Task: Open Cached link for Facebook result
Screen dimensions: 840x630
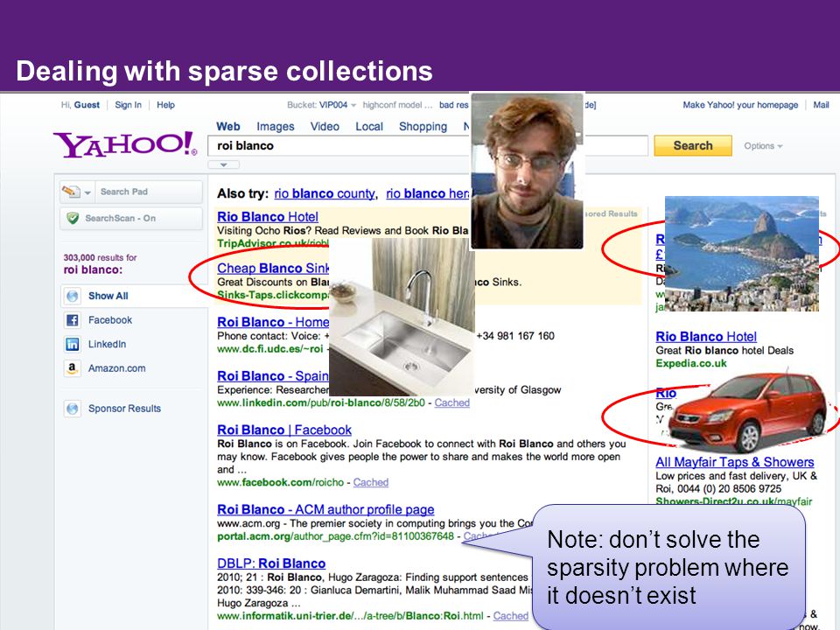Action: [371, 482]
